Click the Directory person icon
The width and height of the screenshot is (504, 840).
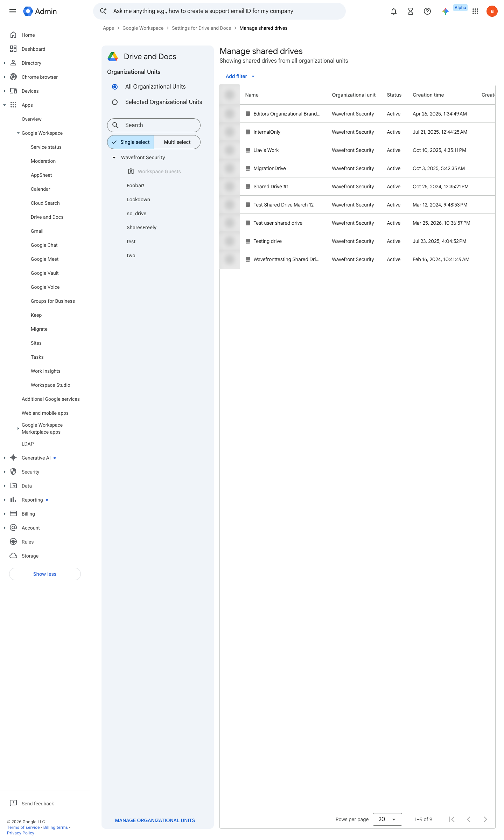(13, 63)
